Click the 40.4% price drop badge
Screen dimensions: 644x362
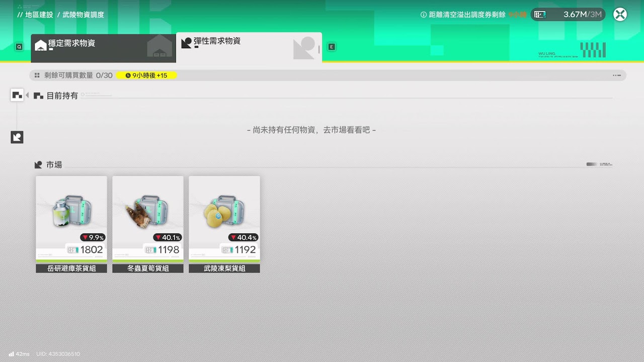coord(244,237)
